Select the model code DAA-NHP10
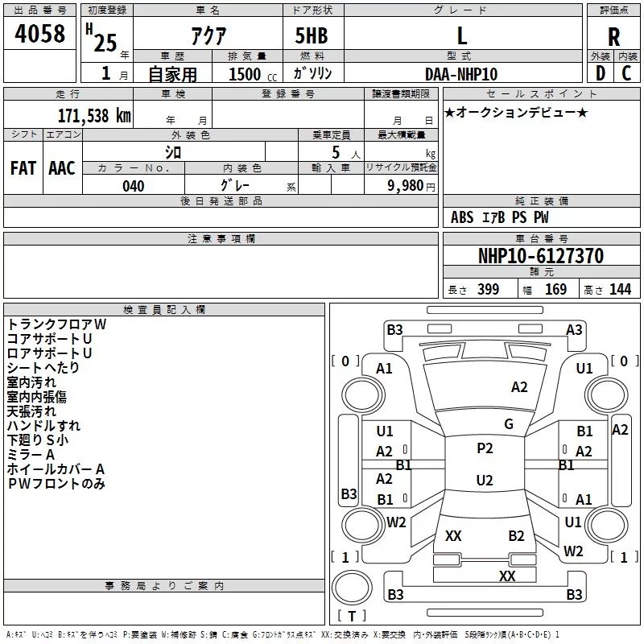The image size is (644, 644). tap(461, 74)
